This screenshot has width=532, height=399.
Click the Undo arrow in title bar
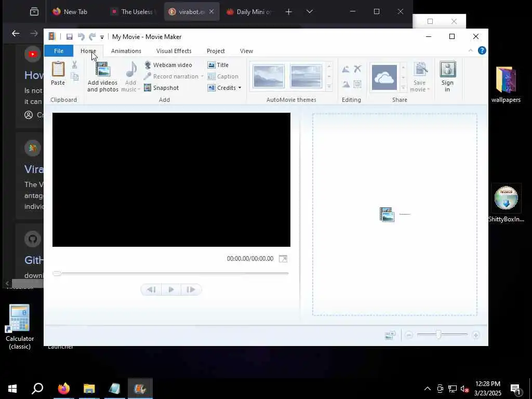(81, 37)
